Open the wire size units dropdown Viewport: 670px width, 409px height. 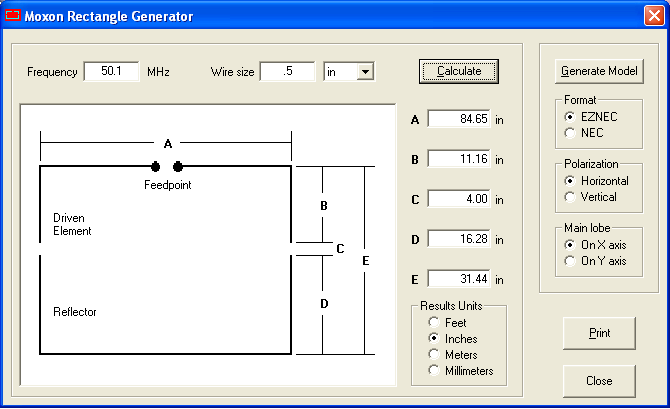point(365,72)
